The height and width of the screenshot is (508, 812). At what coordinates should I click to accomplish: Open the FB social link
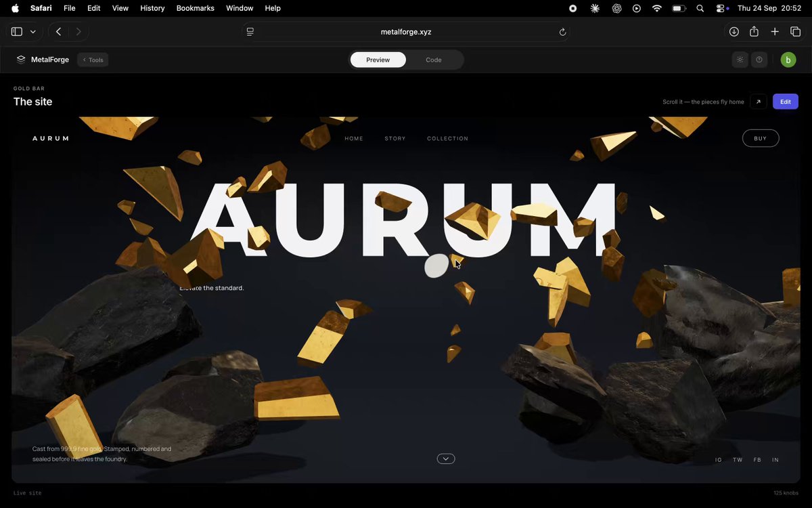(757, 460)
